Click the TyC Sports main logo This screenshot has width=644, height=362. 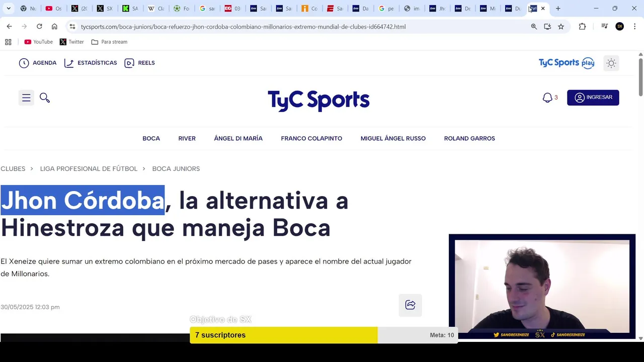tap(318, 100)
